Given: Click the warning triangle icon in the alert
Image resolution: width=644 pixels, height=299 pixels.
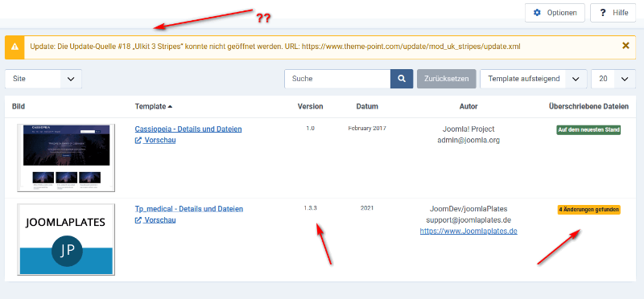Looking at the screenshot, I should (x=14, y=47).
